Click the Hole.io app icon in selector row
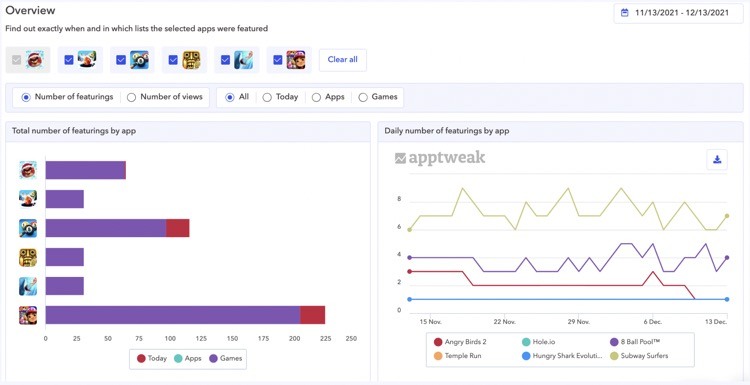The height and width of the screenshot is (385, 750). 87,60
